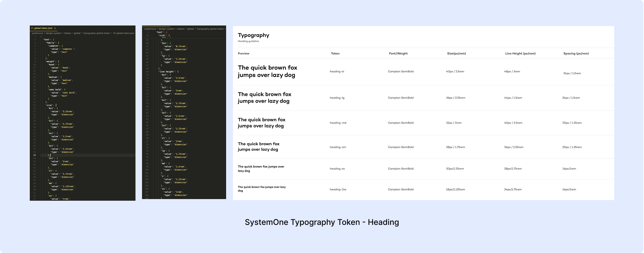Click the Token column header
The width and height of the screenshot is (644, 253).
click(x=335, y=54)
